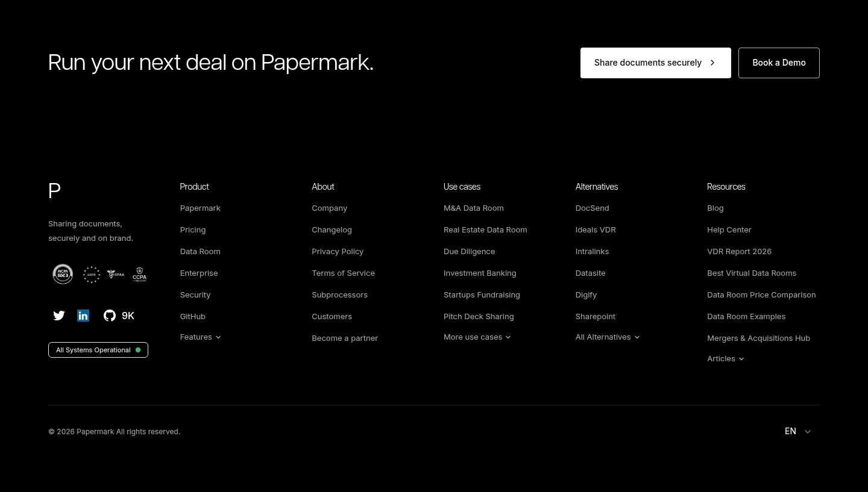Expand More use cases
Viewport: 868px width, 492px height.
pyautogui.click(x=477, y=337)
